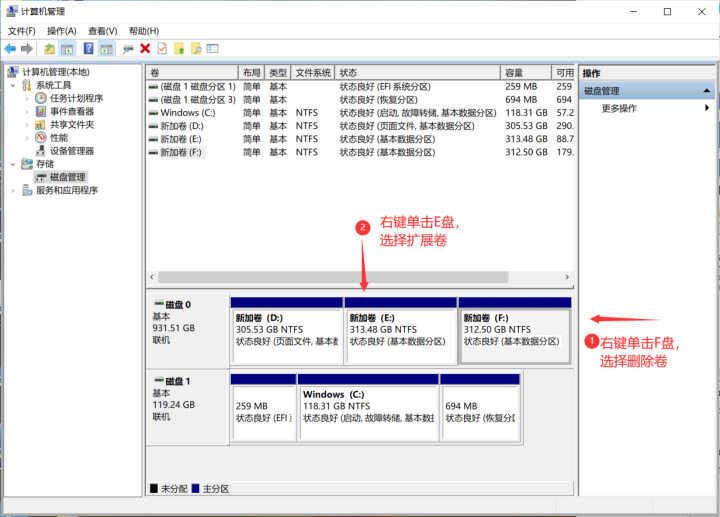Image resolution: width=720 pixels, height=517 pixels.
Task: Click volume icon of 新加卷 (F:) list row
Action: tap(153, 152)
